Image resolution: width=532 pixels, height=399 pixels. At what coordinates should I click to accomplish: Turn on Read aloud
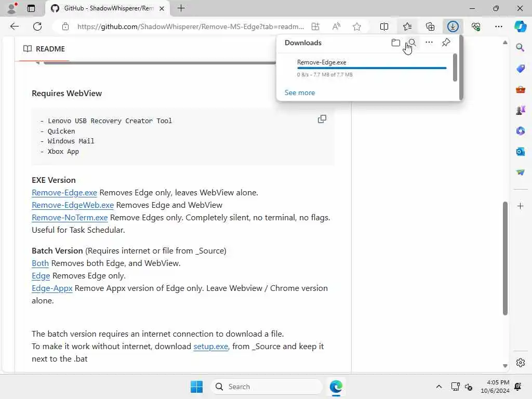tap(336, 26)
